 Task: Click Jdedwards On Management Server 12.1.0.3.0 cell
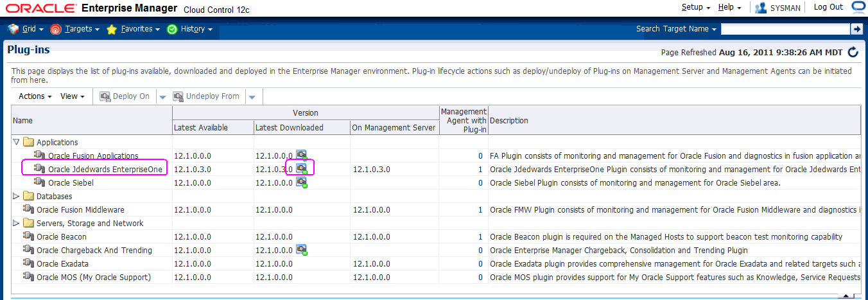372,169
